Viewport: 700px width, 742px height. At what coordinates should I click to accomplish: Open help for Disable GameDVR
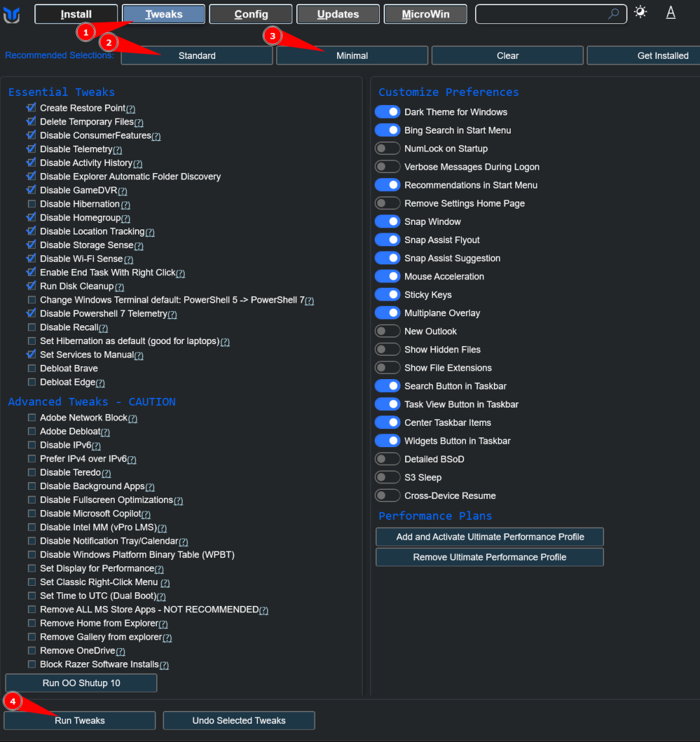tap(122, 191)
